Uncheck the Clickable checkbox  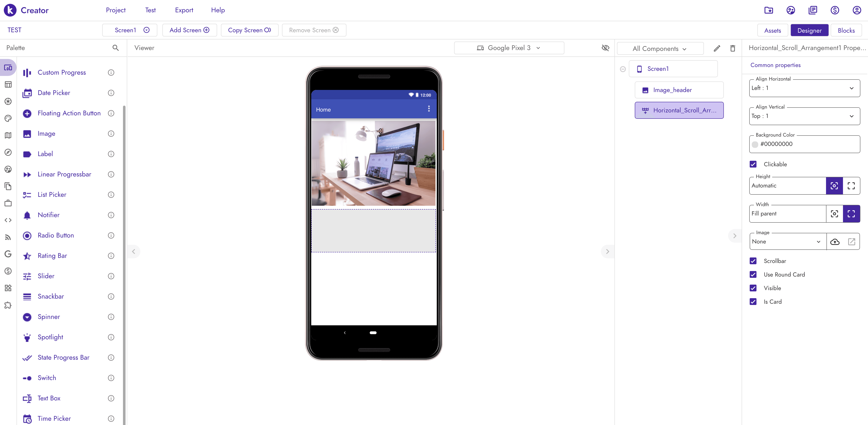point(753,165)
